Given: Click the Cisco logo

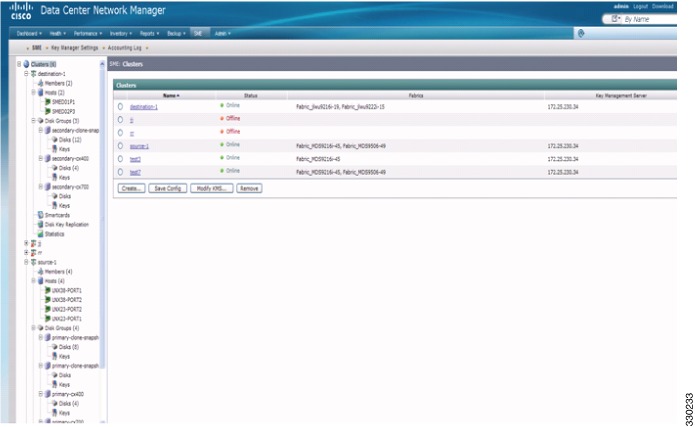Looking at the screenshot, I should click(21, 11).
